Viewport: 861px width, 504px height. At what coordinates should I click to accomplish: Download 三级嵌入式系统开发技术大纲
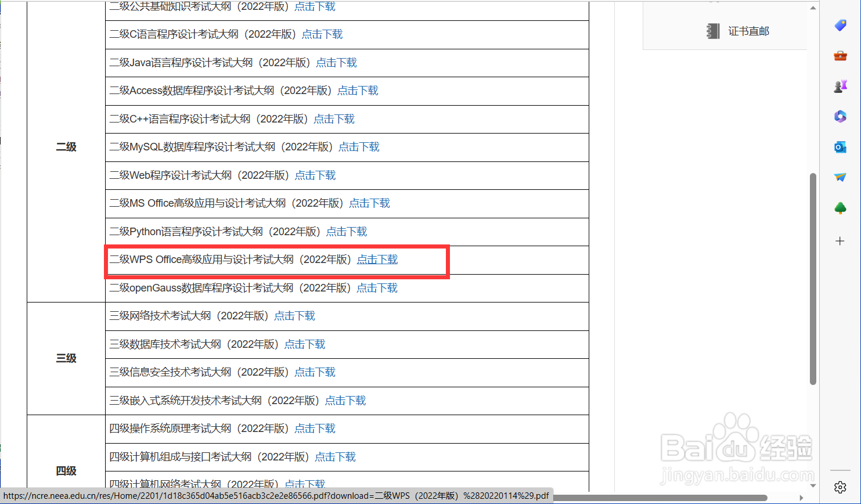[345, 401]
